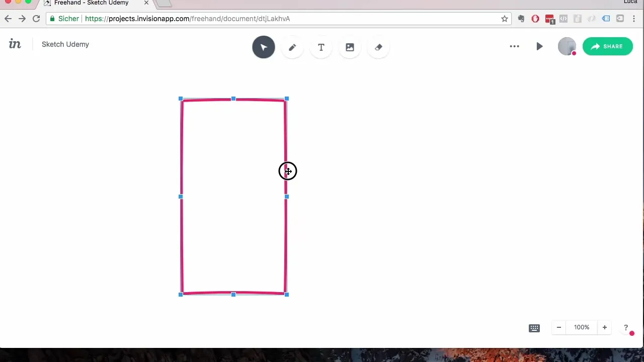
Task: Open the blue tag extension
Action: point(606,19)
